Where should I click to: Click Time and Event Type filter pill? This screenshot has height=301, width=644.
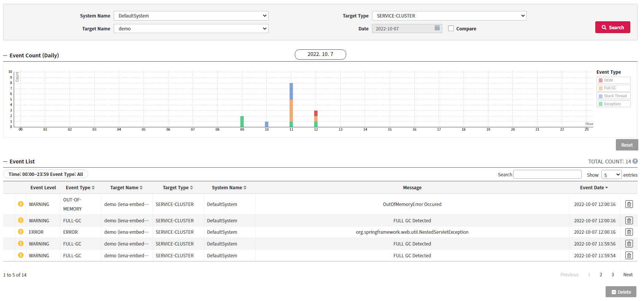46,174
